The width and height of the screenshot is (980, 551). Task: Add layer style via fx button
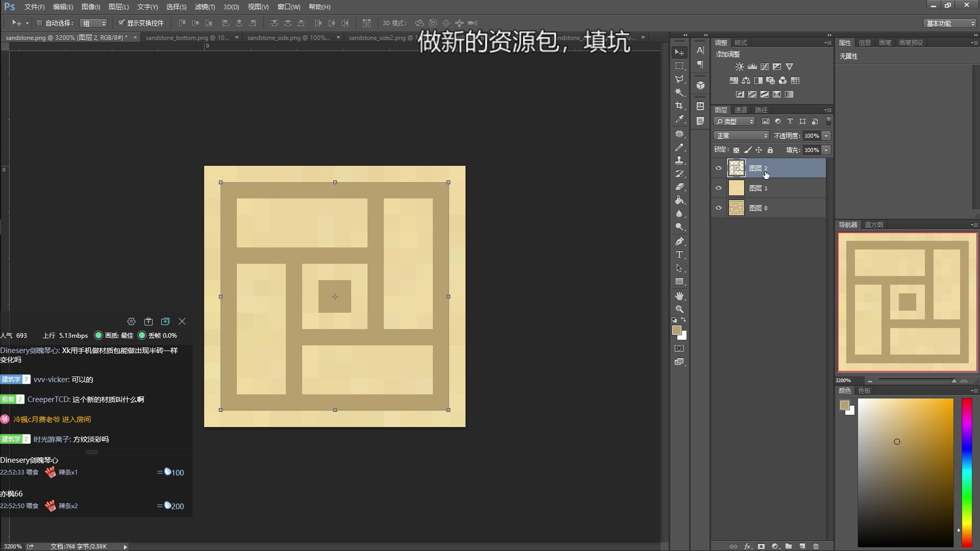pos(748,546)
